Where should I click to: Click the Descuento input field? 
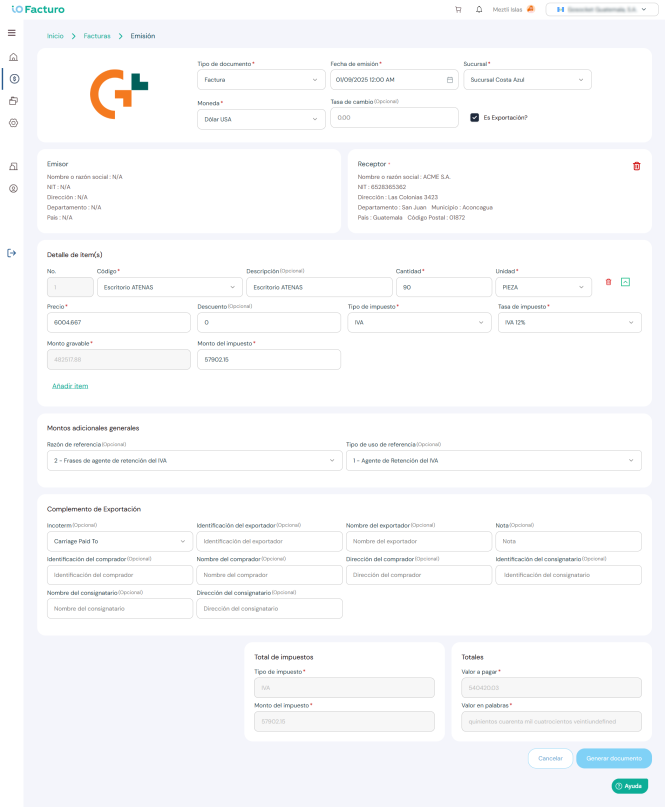269,323
